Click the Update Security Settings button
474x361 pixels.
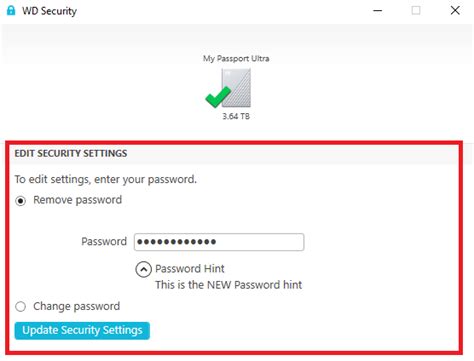coord(82,330)
